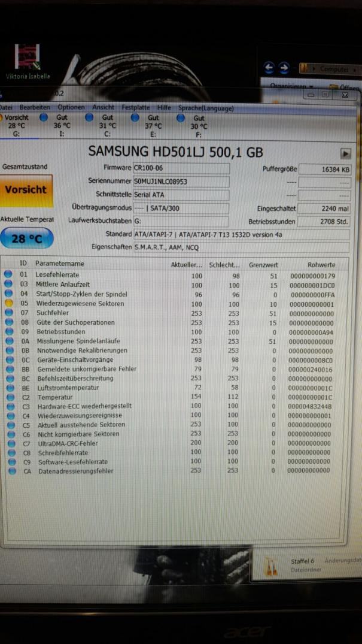Click the Schnittstelle Serial ATA field
Screen dimensions: 362x644
pos(181,195)
